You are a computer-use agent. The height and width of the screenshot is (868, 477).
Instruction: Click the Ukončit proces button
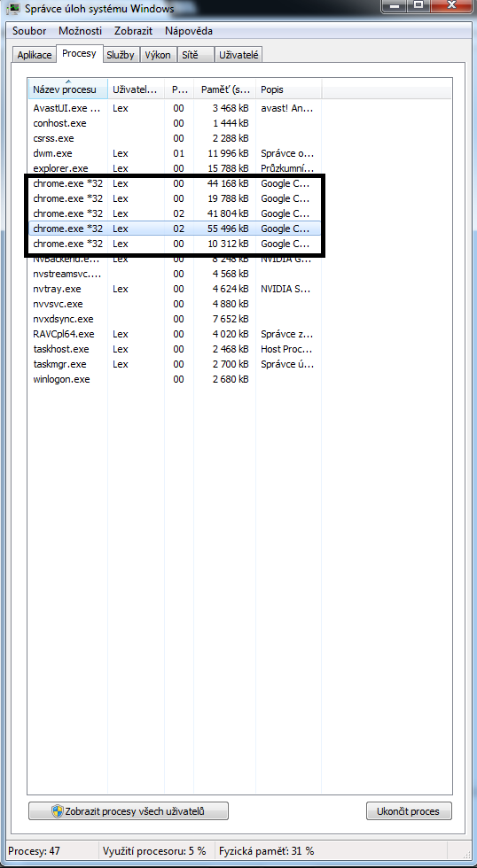point(409,811)
